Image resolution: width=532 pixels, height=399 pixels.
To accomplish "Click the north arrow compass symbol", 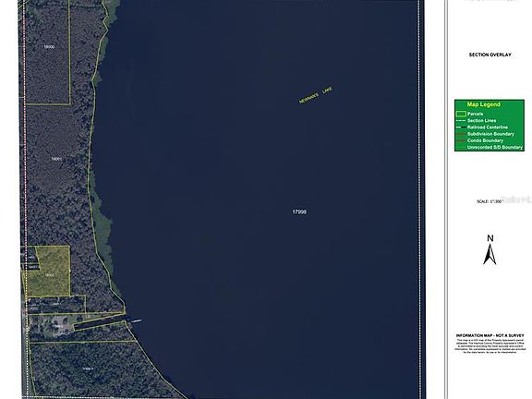I will (490, 255).
